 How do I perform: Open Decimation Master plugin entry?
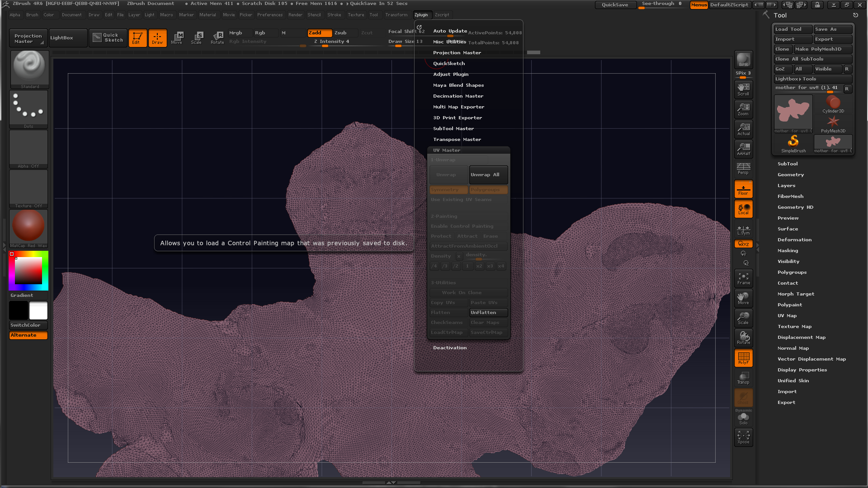[x=458, y=96]
